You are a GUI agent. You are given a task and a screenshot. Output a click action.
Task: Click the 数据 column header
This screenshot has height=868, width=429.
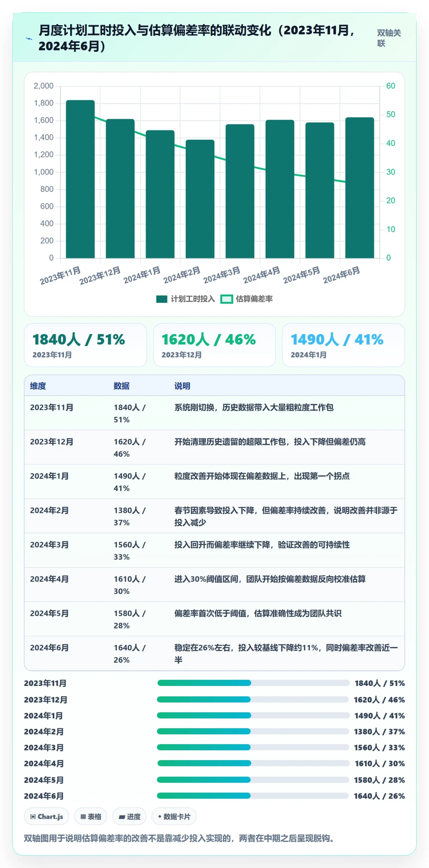coord(122,386)
